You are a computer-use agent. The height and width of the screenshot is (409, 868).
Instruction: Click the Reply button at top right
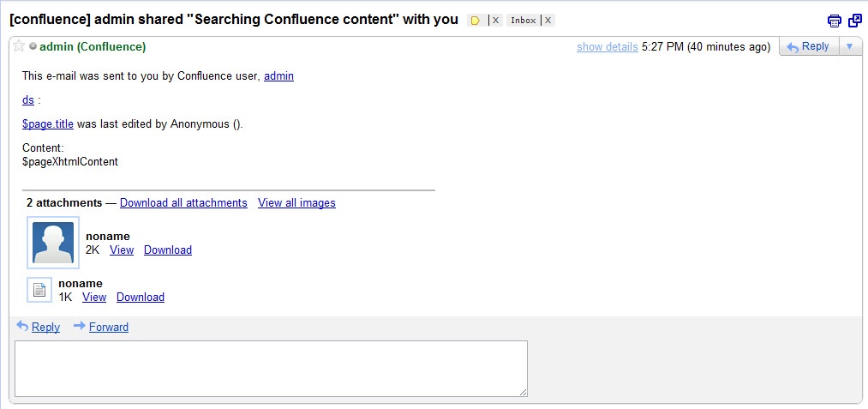807,46
